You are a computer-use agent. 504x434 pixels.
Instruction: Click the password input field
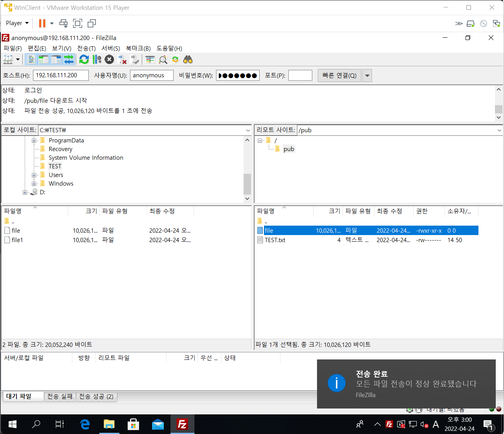tap(238, 75)
